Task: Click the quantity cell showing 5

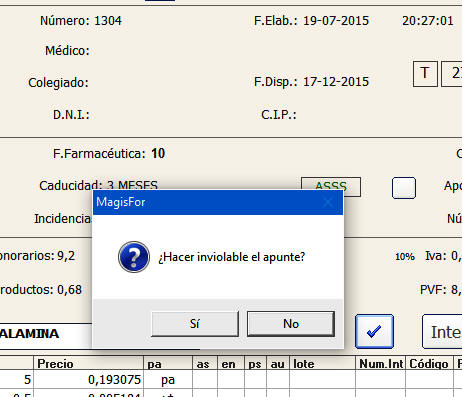Action: [17, 379]
